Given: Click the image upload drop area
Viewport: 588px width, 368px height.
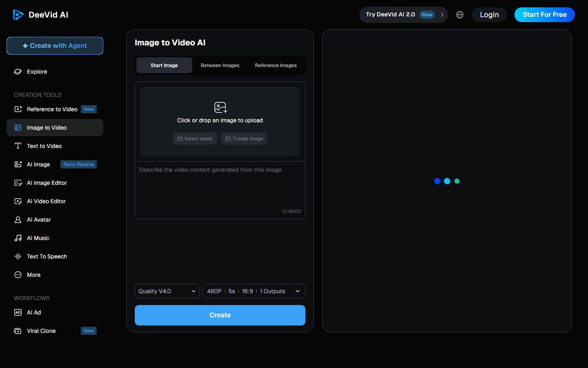Looking at the screenshot, I should [x=220, y=121].
